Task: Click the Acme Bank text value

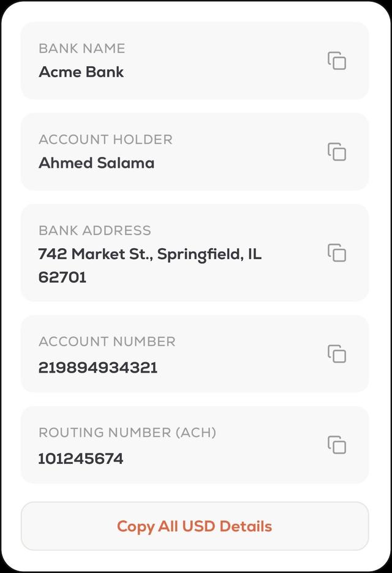Action: (81, 72)
